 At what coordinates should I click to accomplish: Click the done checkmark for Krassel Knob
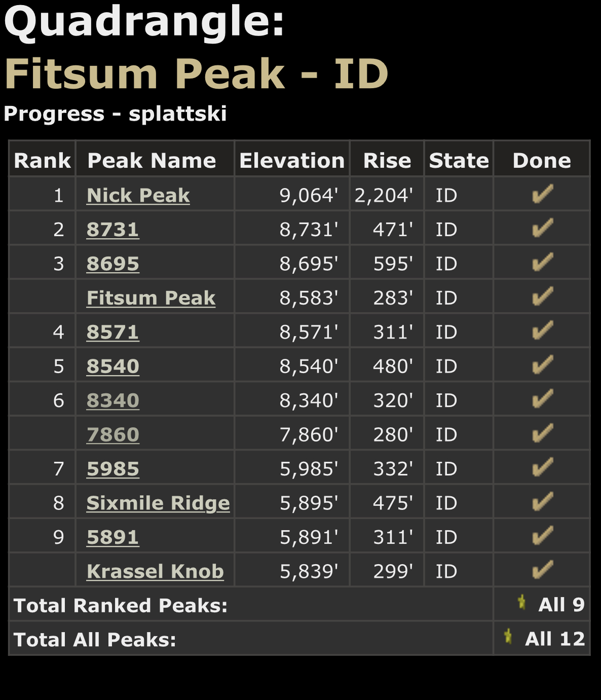542,570
